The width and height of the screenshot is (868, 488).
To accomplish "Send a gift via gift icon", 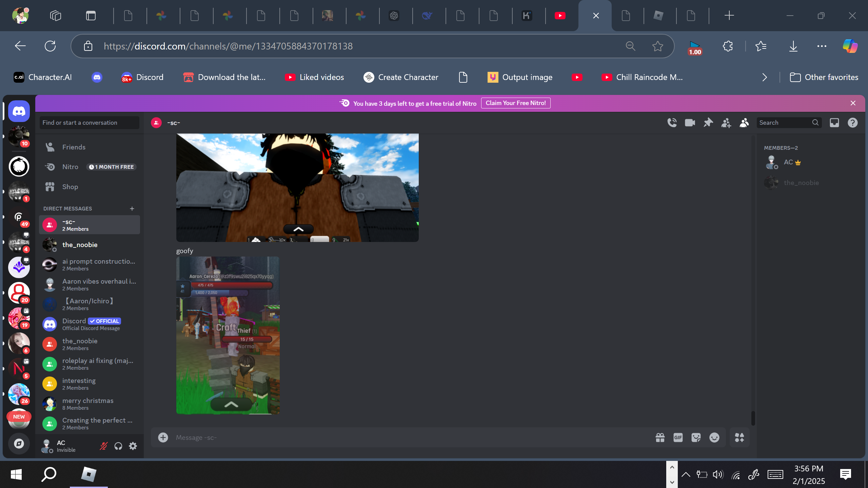I will click(660, 438).
